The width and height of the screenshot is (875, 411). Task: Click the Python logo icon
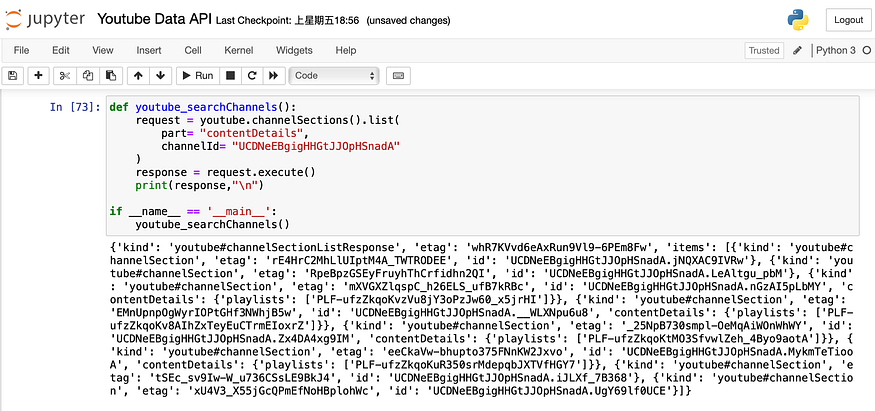point(798,20)
